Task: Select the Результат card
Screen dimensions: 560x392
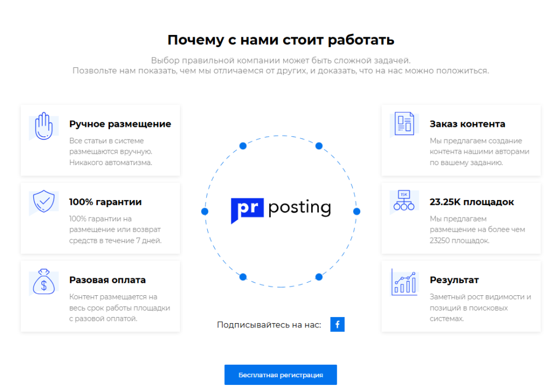Action: [x=461, y=296]
